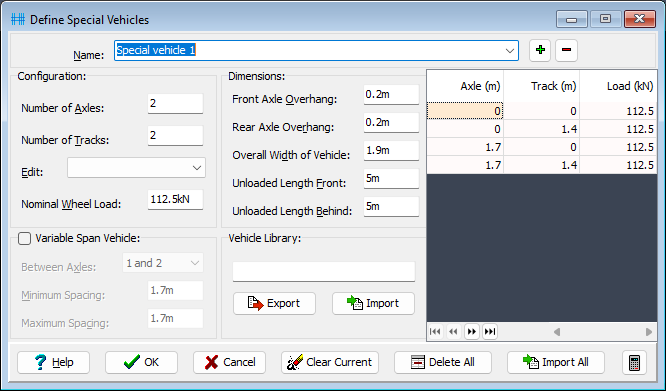Click Minimum Spacing field
This screenshot has height=391, width=666.
click(x=175, y=291)
